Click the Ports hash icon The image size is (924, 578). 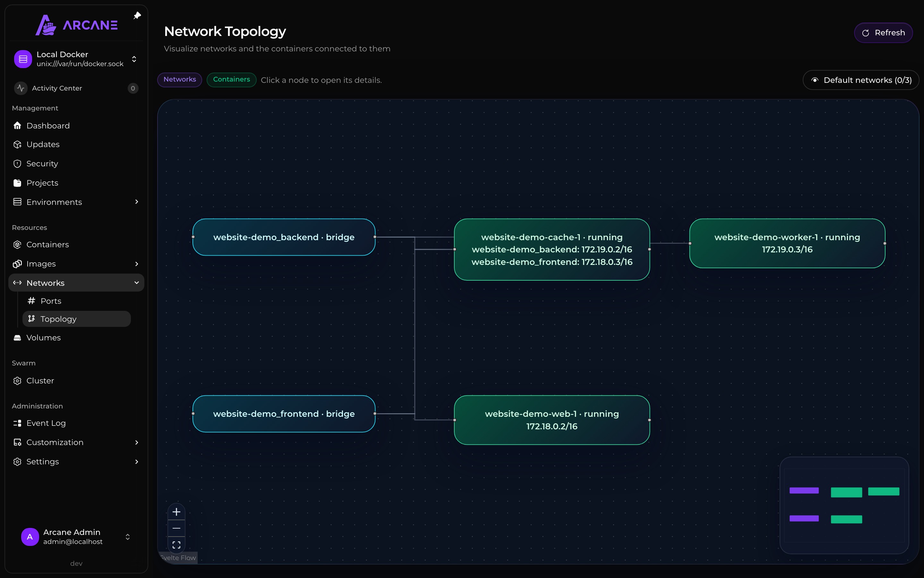tap(31, 301)
